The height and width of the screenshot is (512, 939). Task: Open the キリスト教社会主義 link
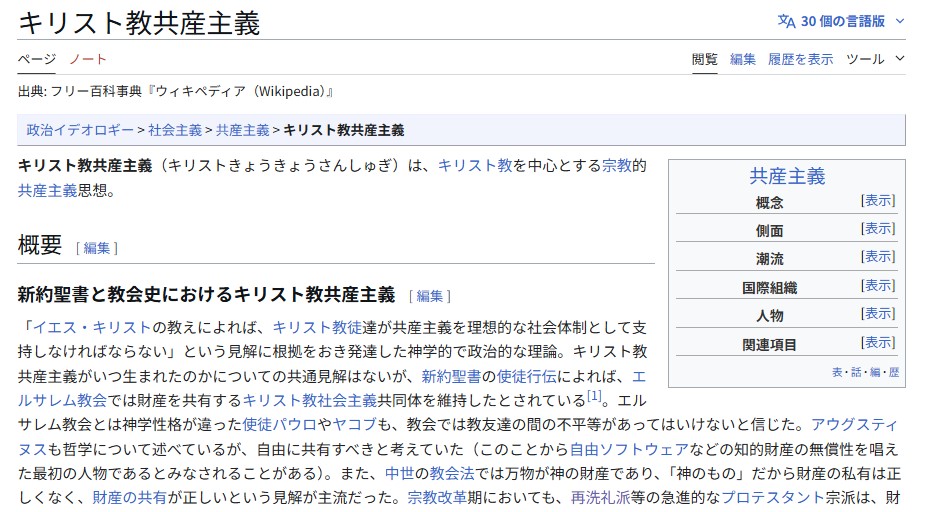coord(310,400)
